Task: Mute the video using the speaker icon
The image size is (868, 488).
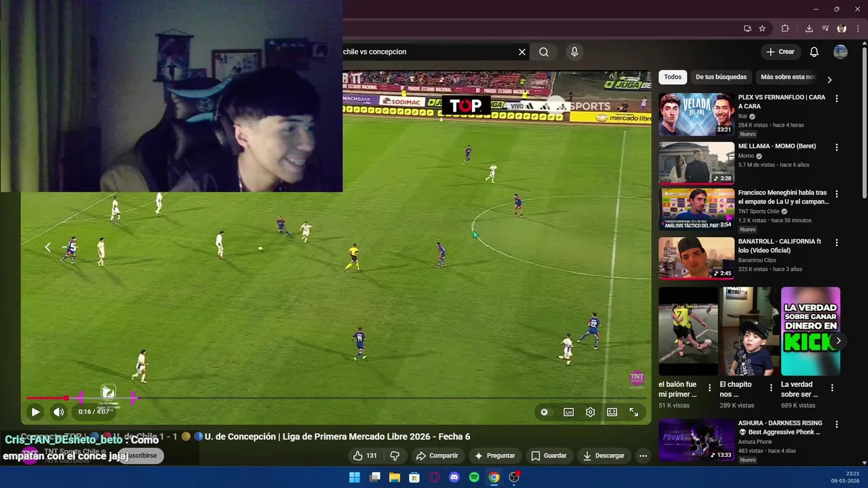Action: pyautogui.click(x=59, y=411)
